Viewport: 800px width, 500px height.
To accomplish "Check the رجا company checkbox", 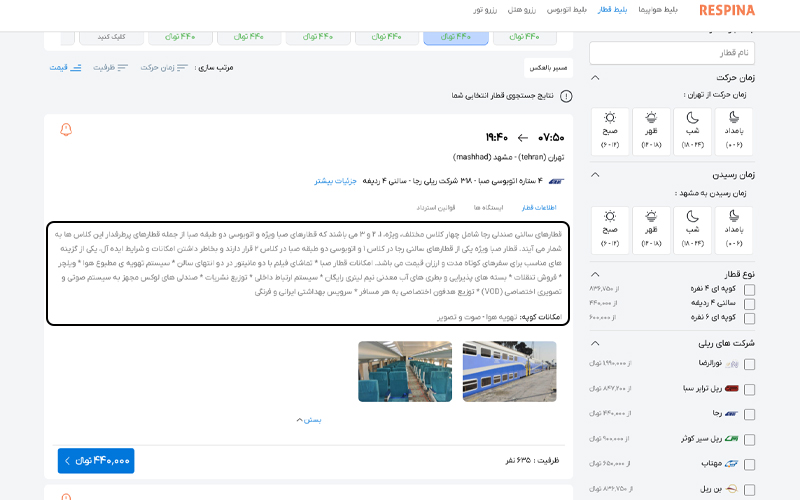I will (749, 414).
